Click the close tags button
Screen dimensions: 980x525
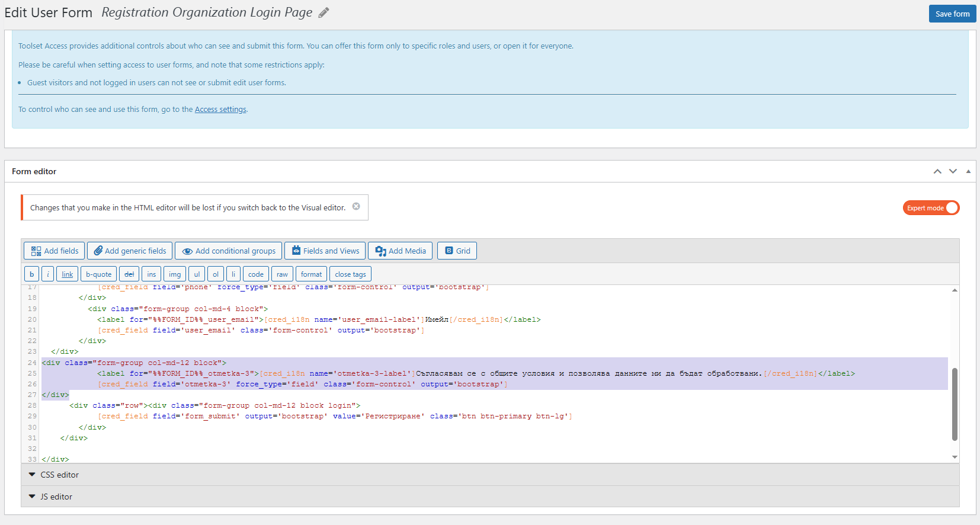click(x=350, y=274)
